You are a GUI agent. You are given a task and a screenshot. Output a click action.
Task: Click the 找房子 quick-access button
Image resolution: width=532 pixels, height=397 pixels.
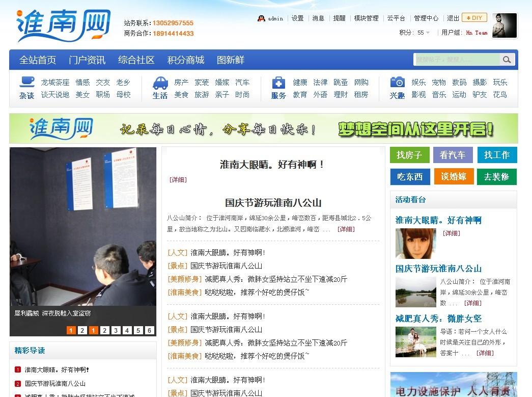point(409,154)
